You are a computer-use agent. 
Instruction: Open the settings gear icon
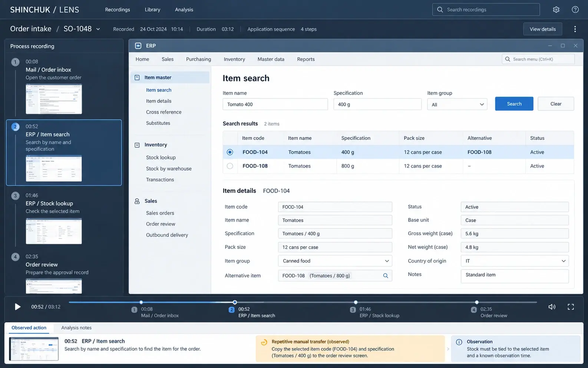(556, 10)
